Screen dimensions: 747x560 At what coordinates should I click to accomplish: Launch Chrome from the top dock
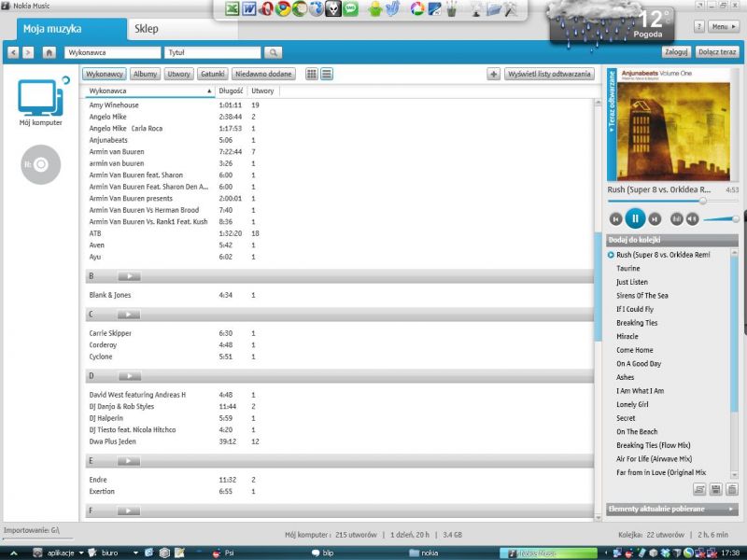tap(283, 9)
